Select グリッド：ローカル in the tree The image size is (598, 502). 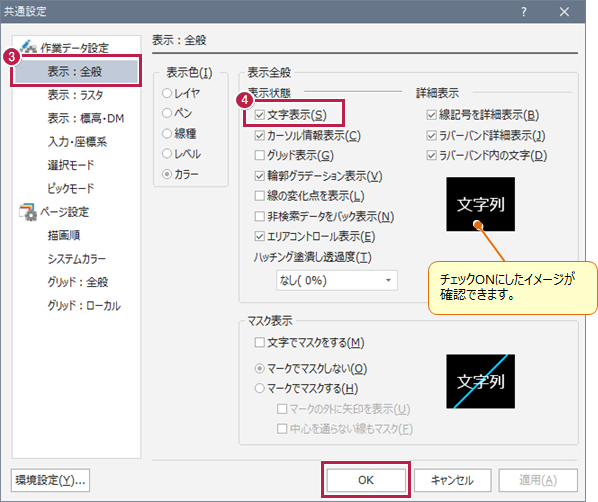[x=84, y=306]
